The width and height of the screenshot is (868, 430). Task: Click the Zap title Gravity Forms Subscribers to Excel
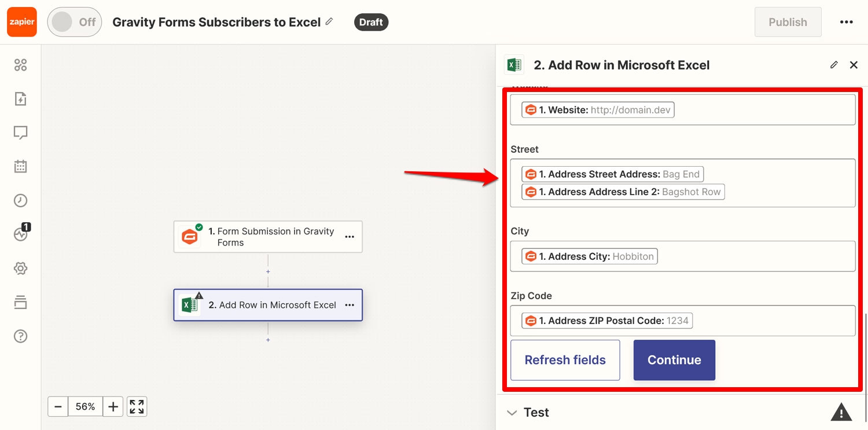tap(216, 22)
